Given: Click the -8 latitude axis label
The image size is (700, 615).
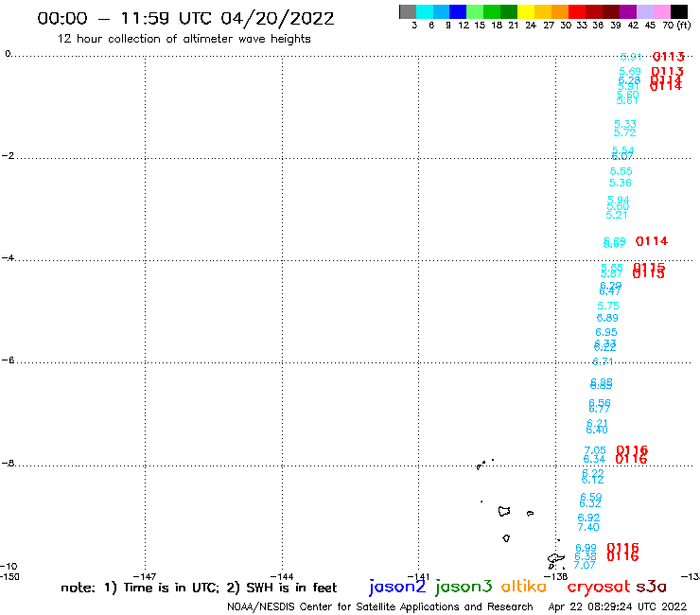Looking at the screenshot, I should pos(8,464).
